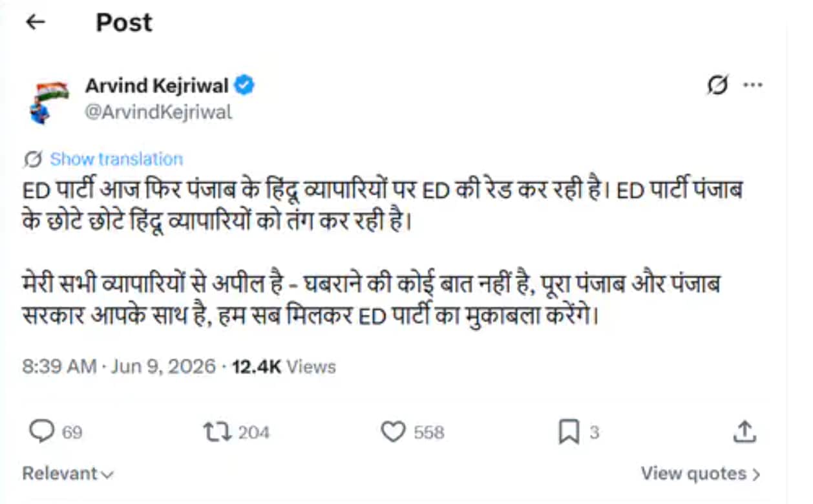
Task: Click the small icon beside Show translation
Action: (33, 159)
